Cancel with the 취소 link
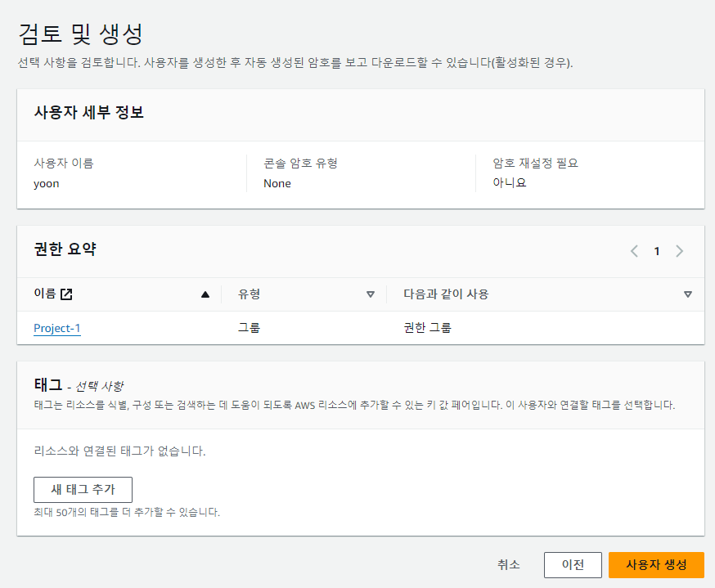 coord(508,565)
